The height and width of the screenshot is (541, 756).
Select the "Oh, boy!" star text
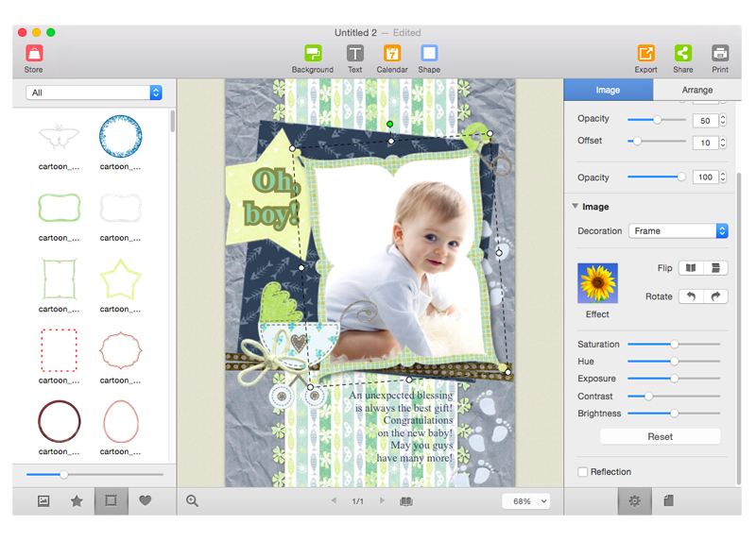[273, 197]
